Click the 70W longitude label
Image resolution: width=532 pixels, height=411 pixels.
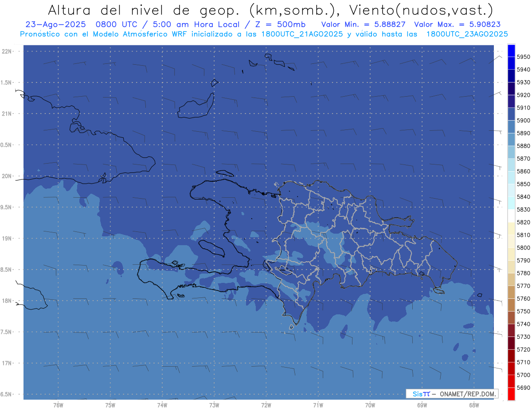click(x=370, y=405)
